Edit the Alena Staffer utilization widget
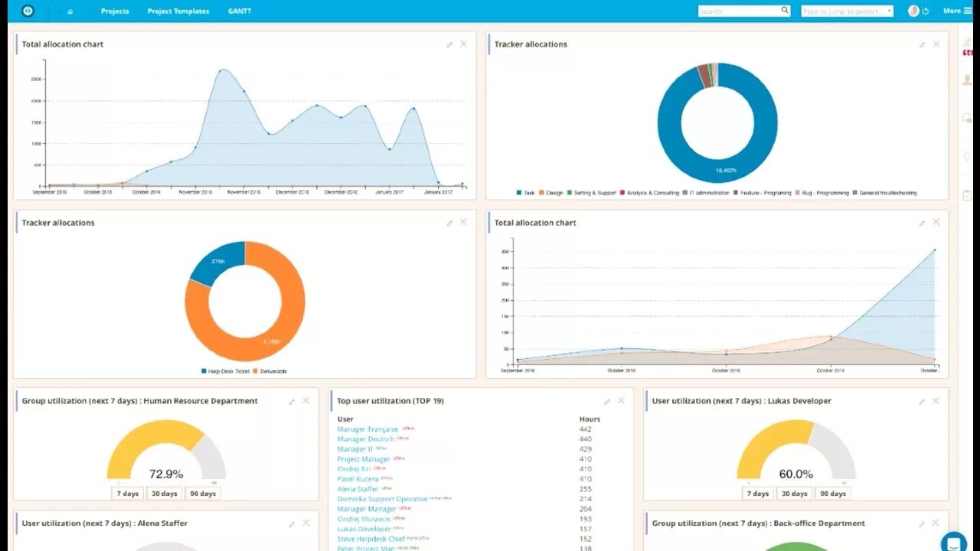Viewport: 980px width, 551px height. pos(292,523)
